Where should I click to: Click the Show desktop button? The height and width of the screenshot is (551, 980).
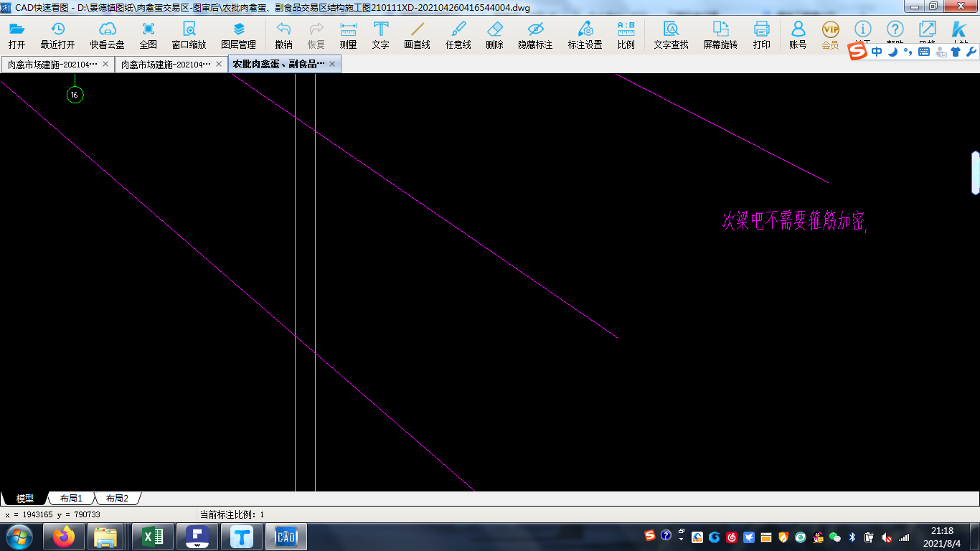coord(975,537)
